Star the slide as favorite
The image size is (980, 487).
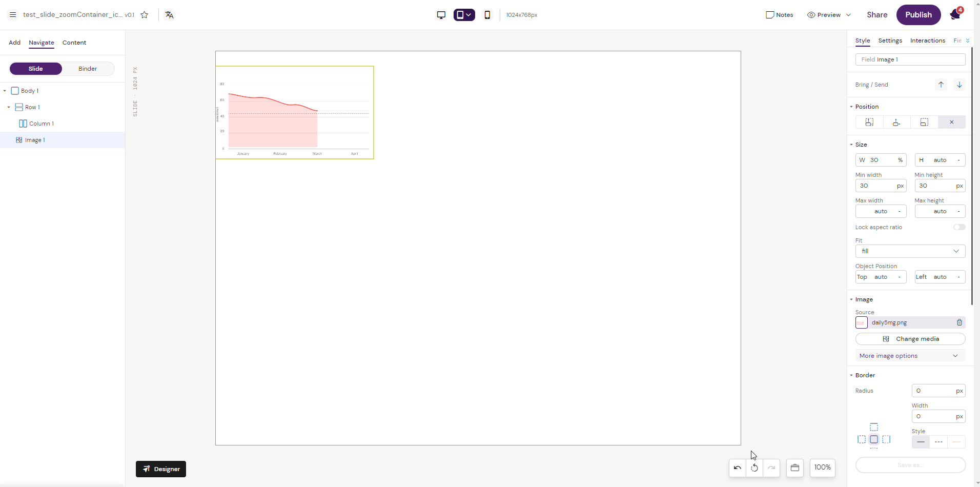pyautogui.click(x=145, y=15)
